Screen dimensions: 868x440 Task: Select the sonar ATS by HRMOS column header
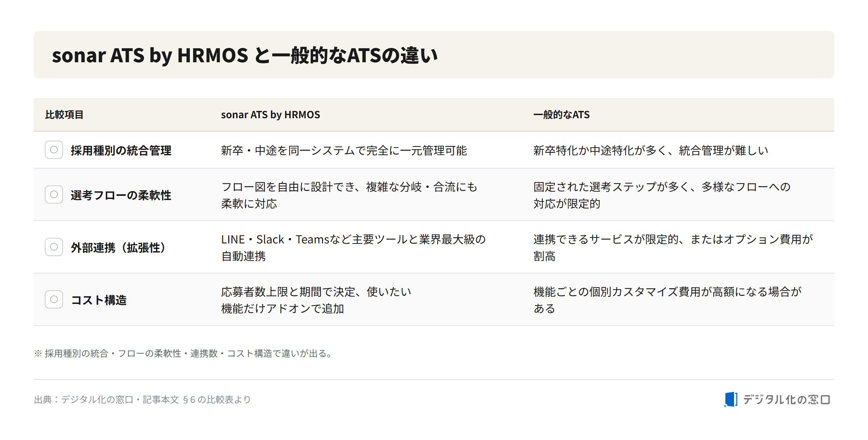coord(271,115)
